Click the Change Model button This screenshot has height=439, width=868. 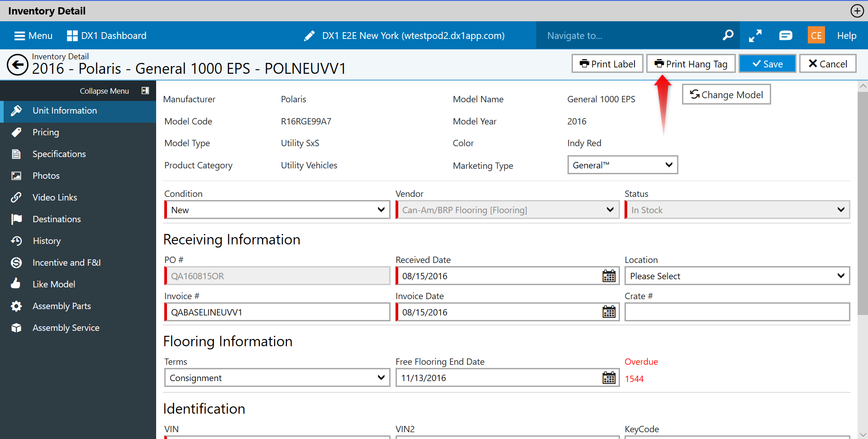(726, 95)
